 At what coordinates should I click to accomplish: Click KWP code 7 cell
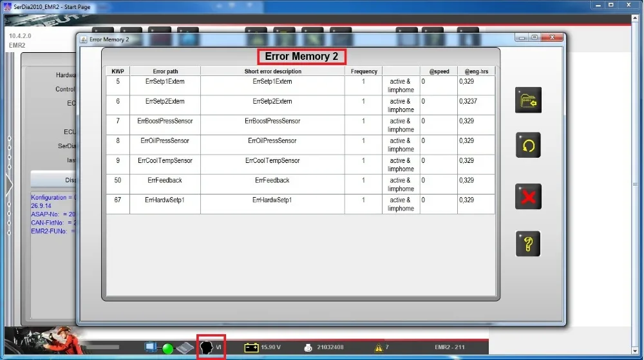118,125
